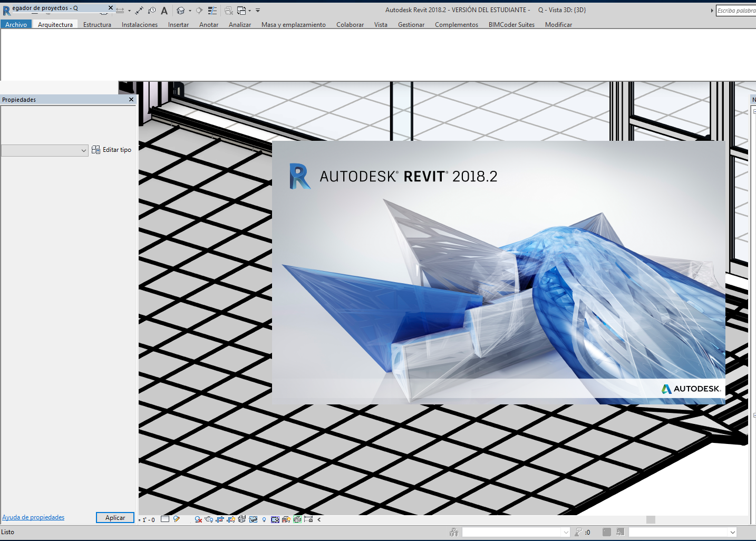Toggle Thin Lines display
Screen dimensions: 756x541
[x=213, y=10]
